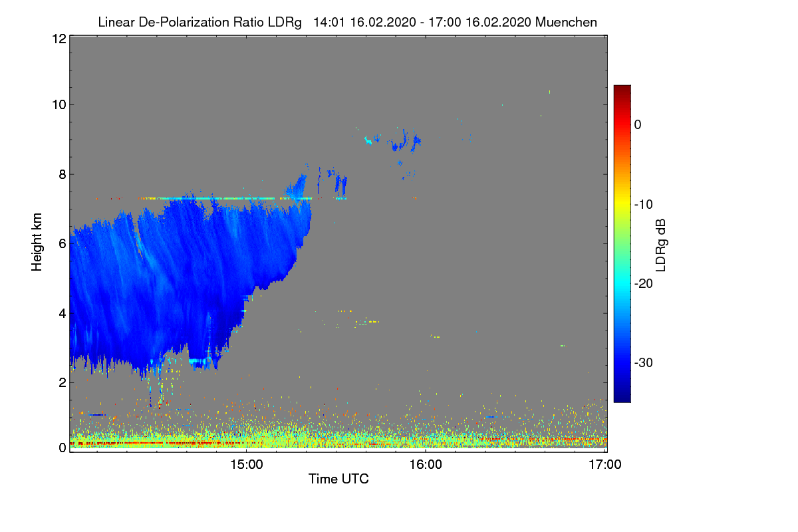Click the height axis label '0' at the bottom
Screen dimensions: 798x532
(x=61, y=448)
